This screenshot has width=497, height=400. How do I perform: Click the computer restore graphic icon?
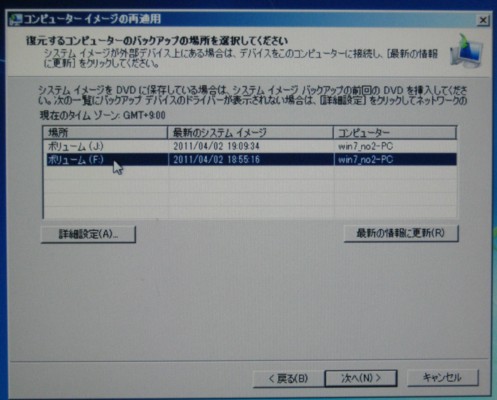click(467, 51)
